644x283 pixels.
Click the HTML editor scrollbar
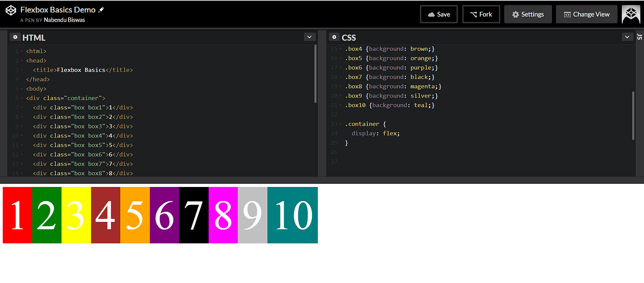point(315,74)
